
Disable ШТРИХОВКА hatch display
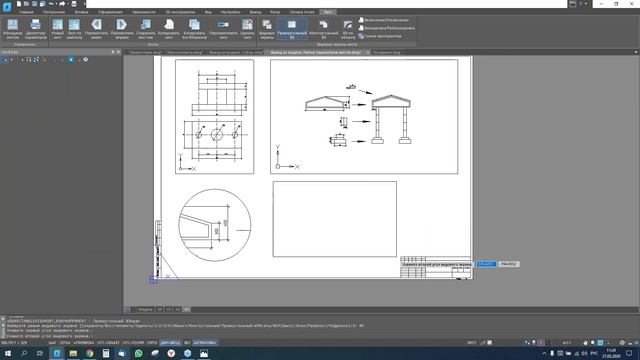point(204,343)
